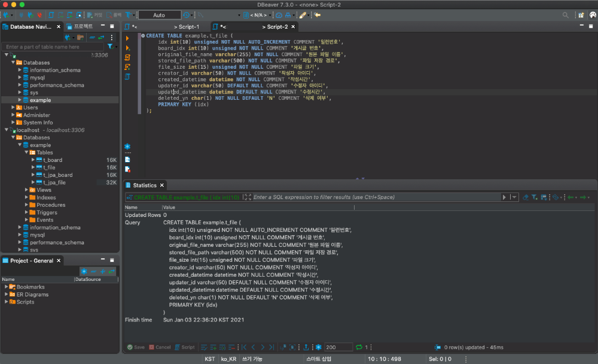Execute script in separate tabs icon
598x364 pixels.
pos(127,67)
